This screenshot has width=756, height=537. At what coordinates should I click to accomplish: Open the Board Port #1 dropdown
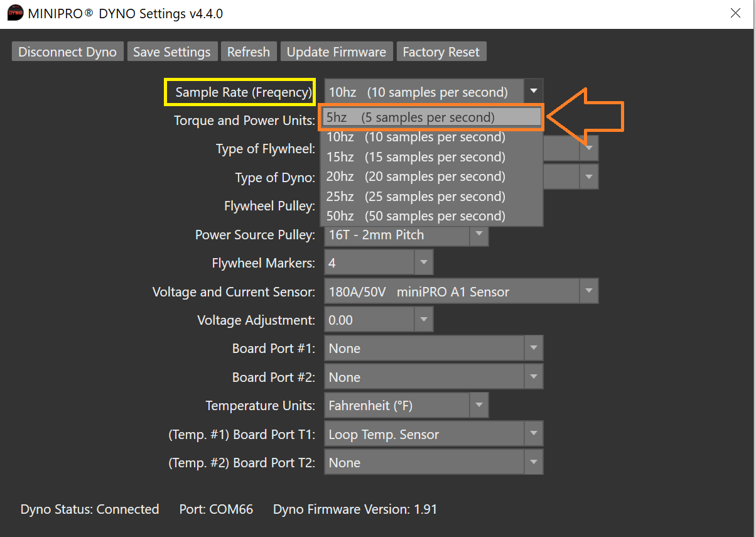(533, 348)
